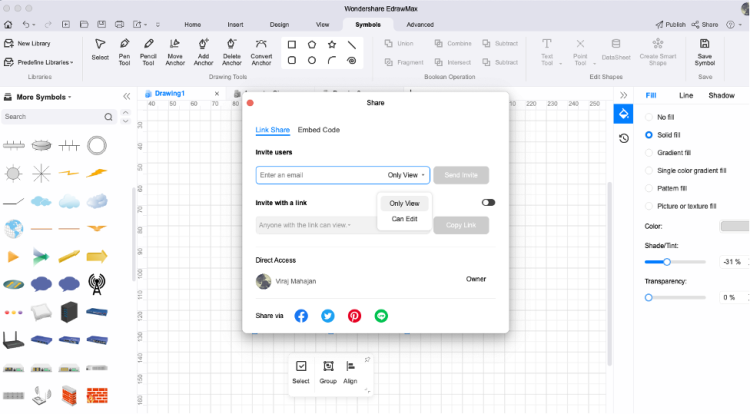Image resolution: width=750 pixels, height=414 pixels.
Task: Pick the Select arrow tool in ribbon
Action: point(100,49)
